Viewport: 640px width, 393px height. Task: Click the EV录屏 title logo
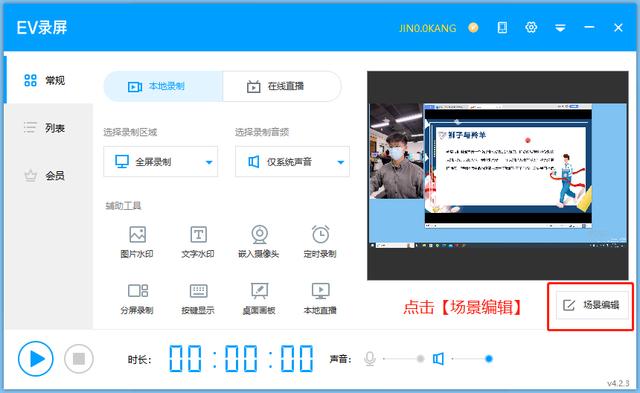click(x=42, y=28)
